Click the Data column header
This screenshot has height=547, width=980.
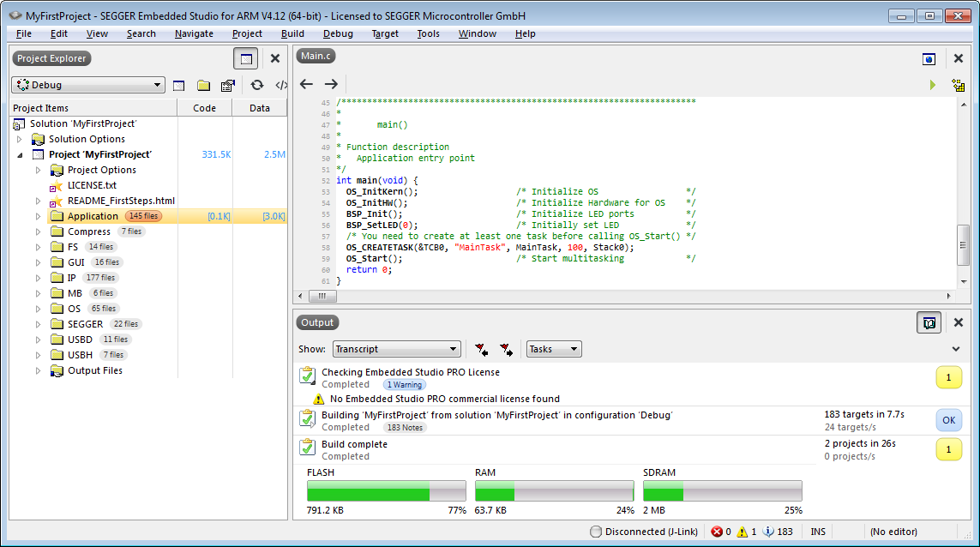[x=260, y=108]
